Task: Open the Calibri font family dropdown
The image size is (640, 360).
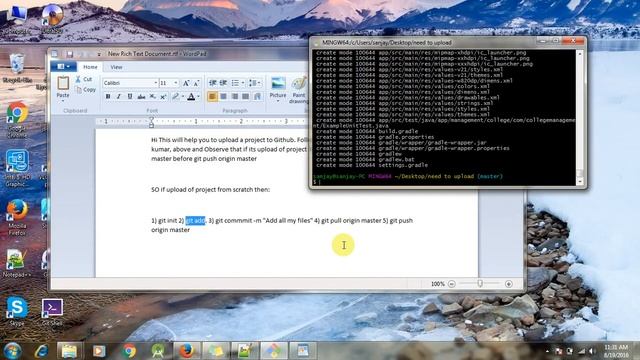Action: point(156,83)
